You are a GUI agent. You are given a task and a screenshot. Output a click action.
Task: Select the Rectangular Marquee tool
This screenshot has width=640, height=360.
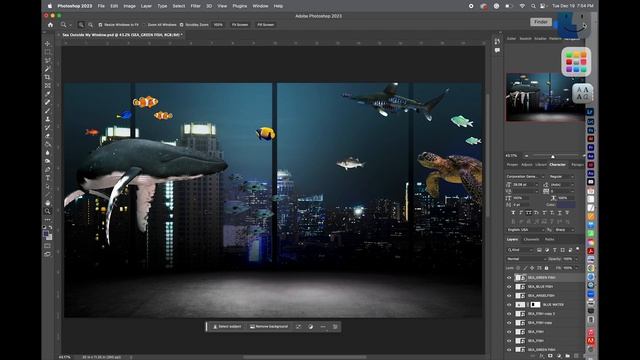tap(47, 52)
